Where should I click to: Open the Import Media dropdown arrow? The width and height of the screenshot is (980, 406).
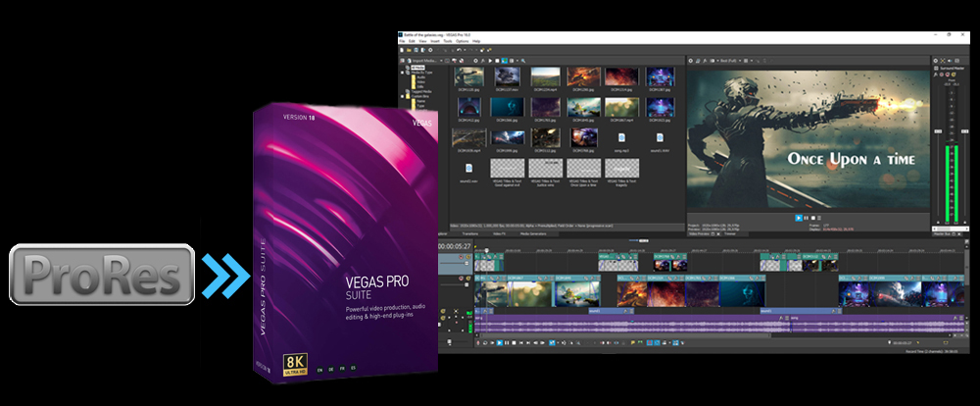[x=441, y=61]
